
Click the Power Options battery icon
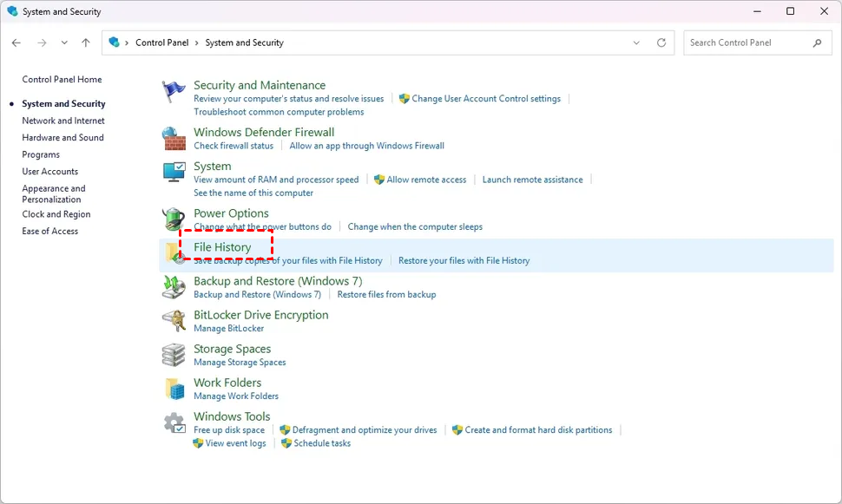(174, 219)
